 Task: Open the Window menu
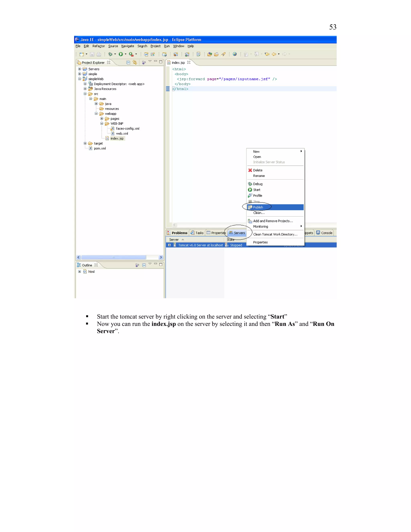(x=178, y=46)
